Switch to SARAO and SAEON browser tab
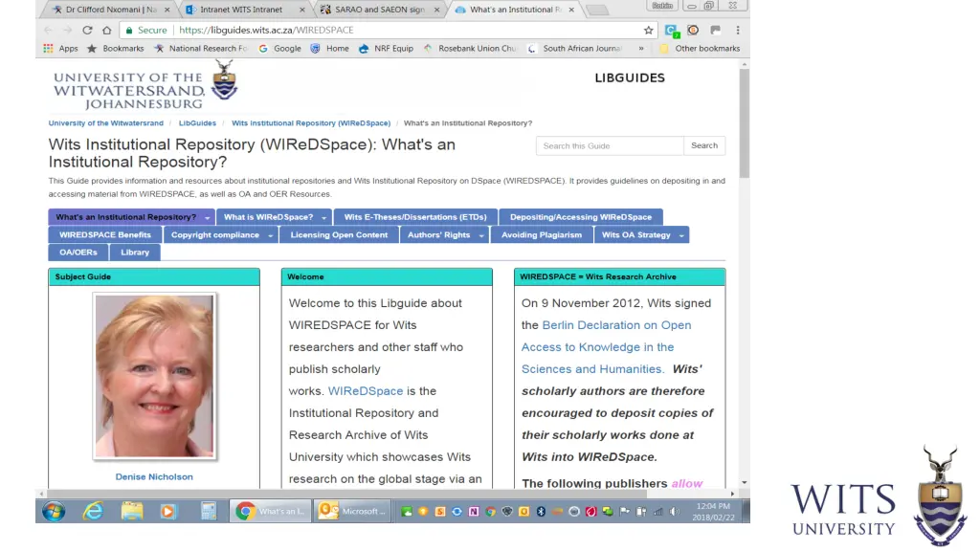 pos(379,10)
